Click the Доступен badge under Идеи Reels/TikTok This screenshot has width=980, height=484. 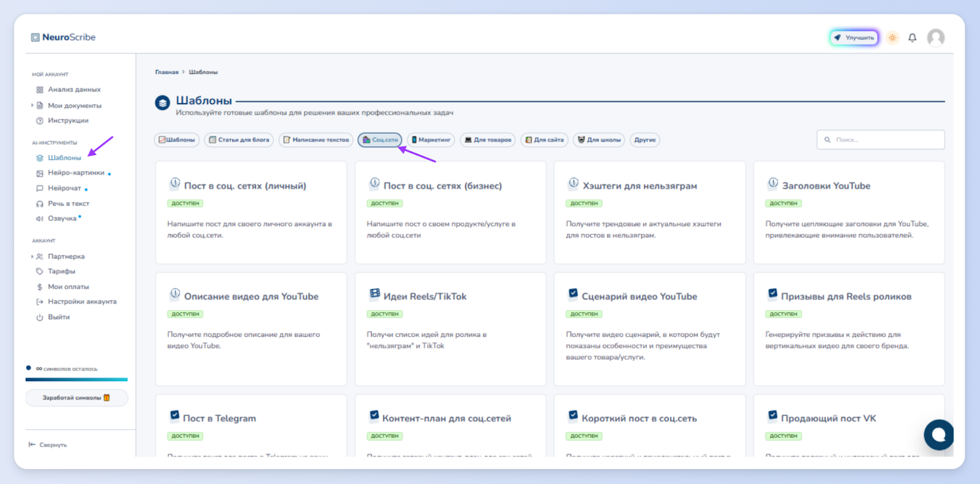pos(385,314)
